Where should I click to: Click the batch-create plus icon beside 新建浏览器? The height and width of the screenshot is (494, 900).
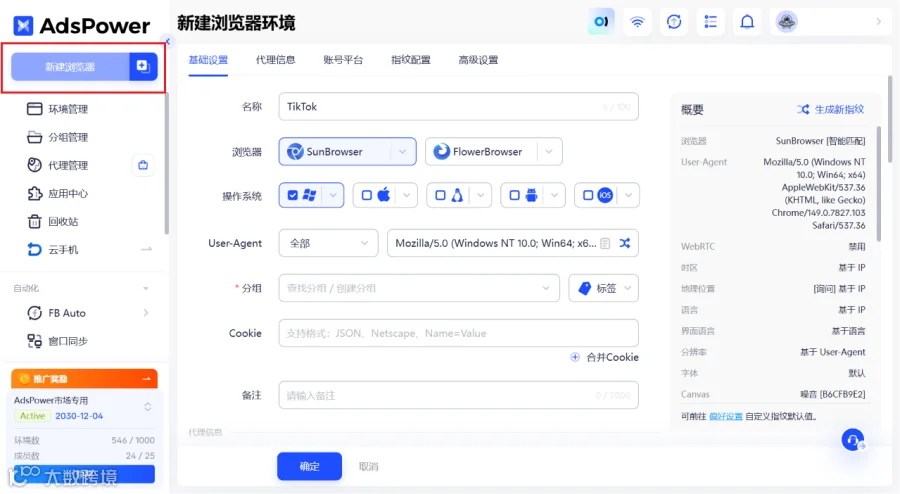[143, 67]
